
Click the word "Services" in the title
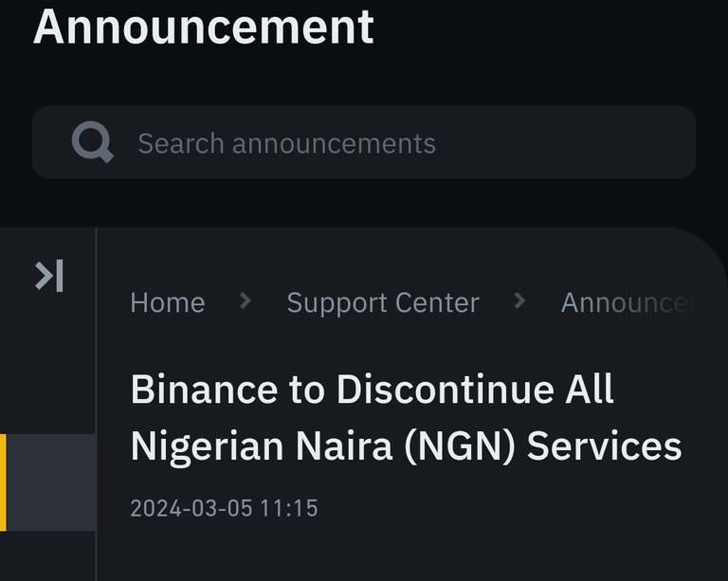click(x=605, y=446)
